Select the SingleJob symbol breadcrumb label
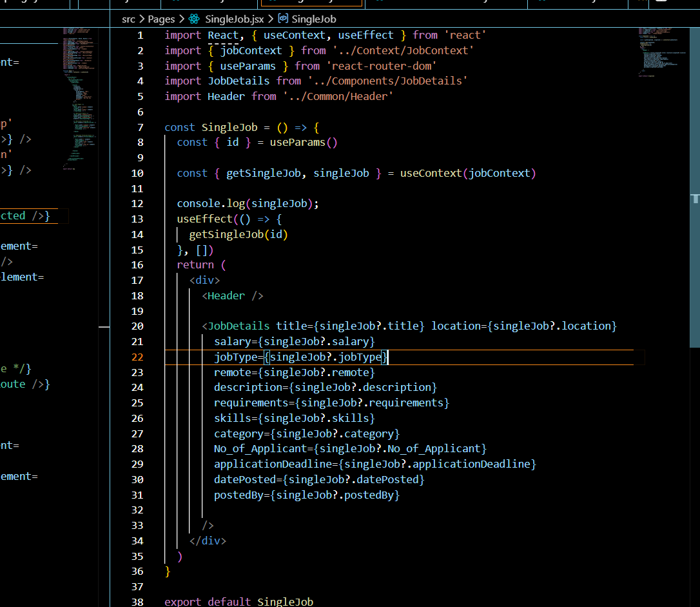This screenshot has width=700, height=607. (x=314, y=19)
